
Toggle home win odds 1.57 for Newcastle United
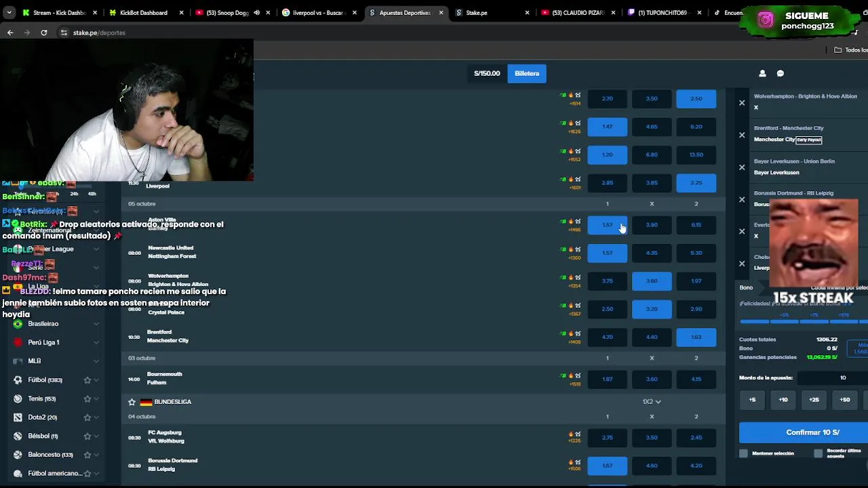tap(607, 253)
